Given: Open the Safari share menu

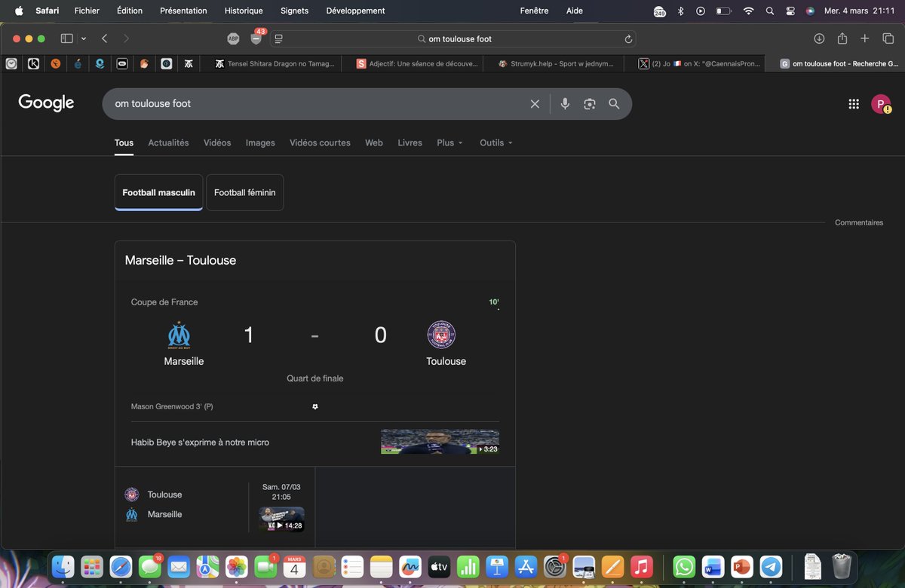Looking at the screenshot, I should click(x=842, y=38).
